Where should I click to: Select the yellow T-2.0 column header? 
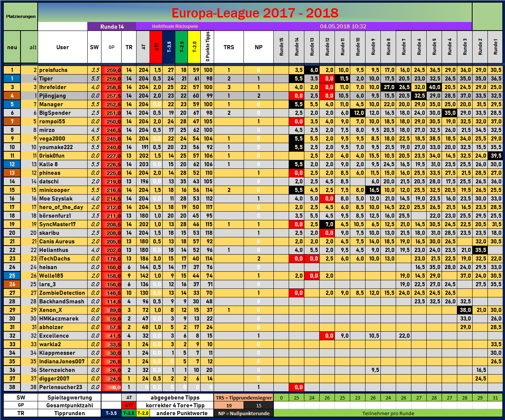(x=194, y=47)
